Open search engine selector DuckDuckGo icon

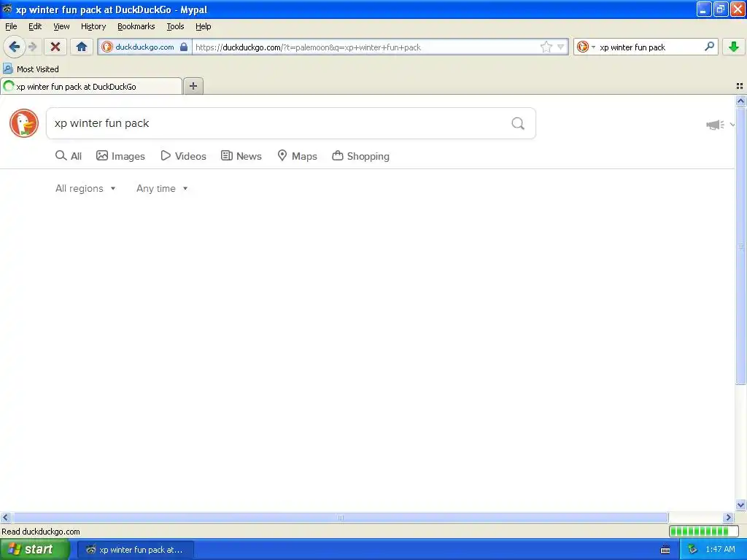coord(583,47)
